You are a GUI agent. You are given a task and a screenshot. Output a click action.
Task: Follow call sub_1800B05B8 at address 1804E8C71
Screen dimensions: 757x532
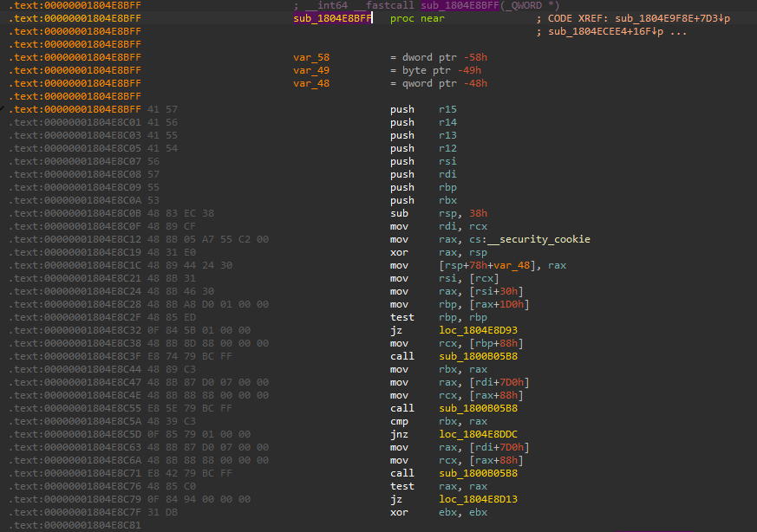click(x=478, y=473)
